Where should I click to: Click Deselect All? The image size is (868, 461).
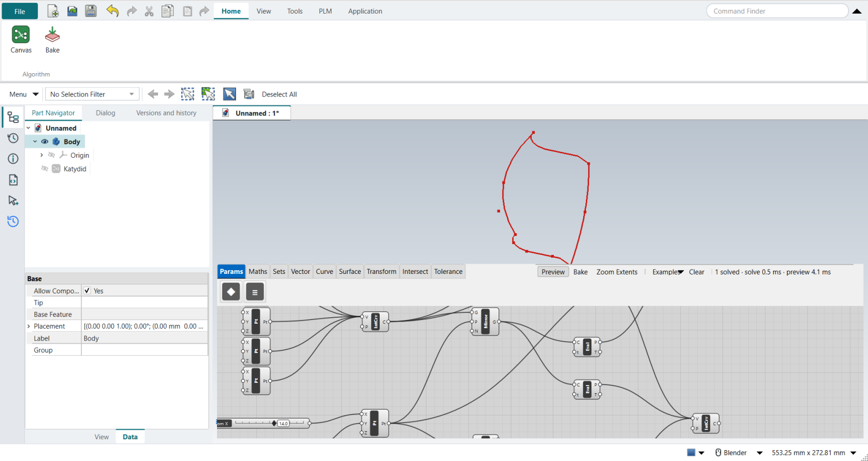pos(279,94)
